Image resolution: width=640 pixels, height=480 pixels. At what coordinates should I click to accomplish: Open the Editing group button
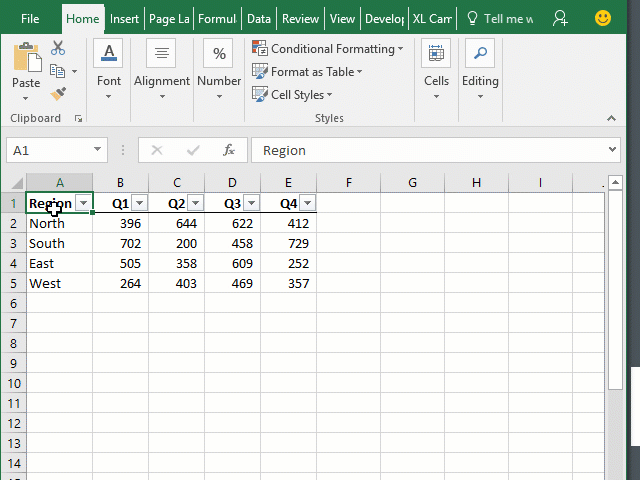pyautogui.click(x=480, y=70)
